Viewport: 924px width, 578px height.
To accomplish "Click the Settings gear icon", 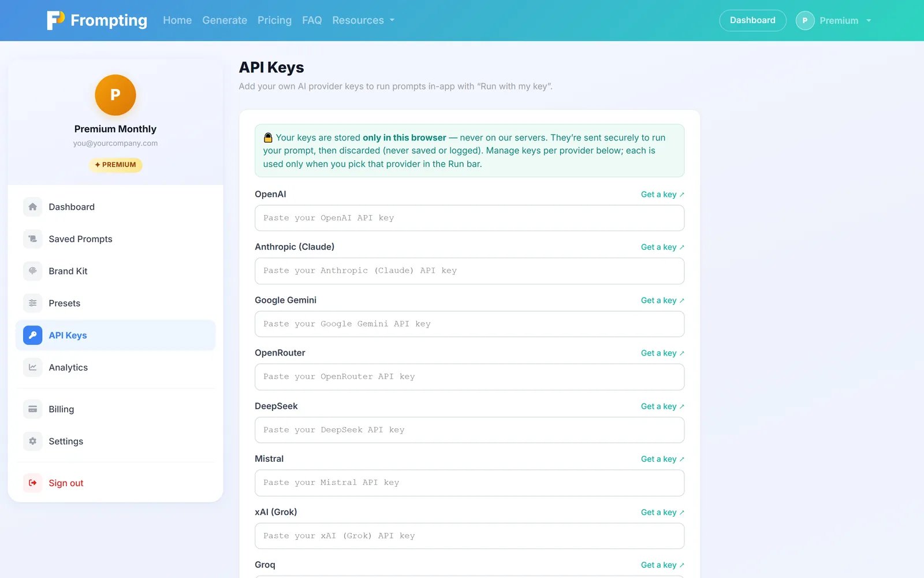I will pos(33,441).
